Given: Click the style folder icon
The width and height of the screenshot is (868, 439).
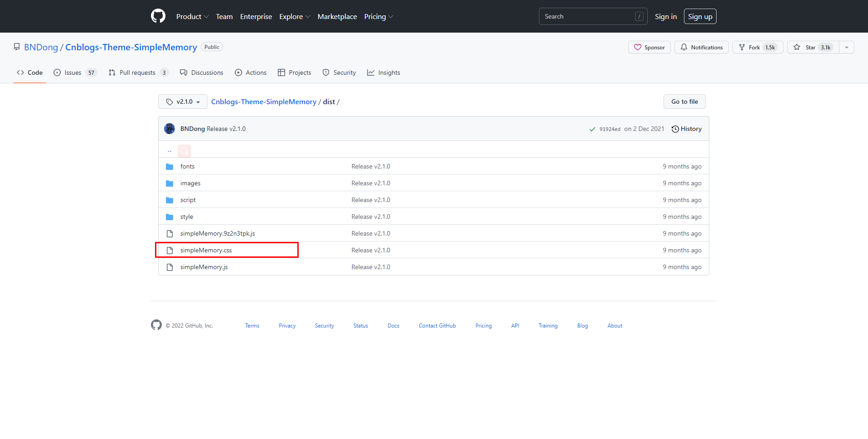Looking at the screenshot, I should pos(170,217).
